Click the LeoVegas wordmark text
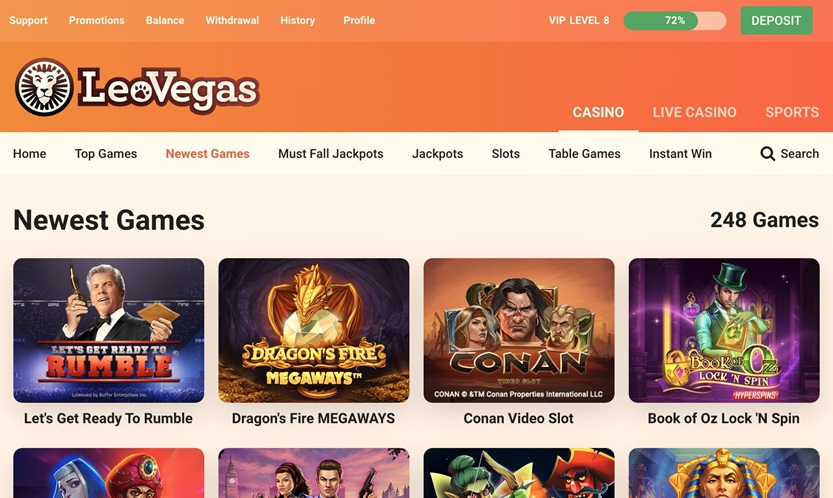Screen dimensions: 833x498 pyautogui.click(x=169, y=89)
